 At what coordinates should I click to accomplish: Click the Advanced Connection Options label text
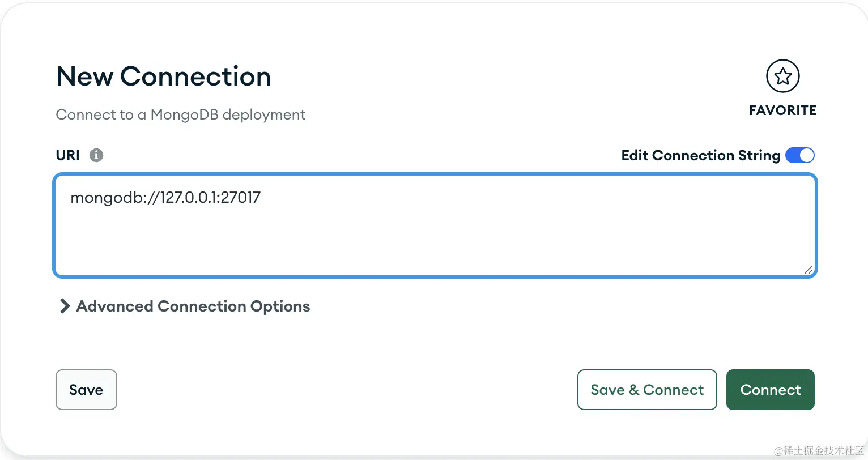[193, 306]
